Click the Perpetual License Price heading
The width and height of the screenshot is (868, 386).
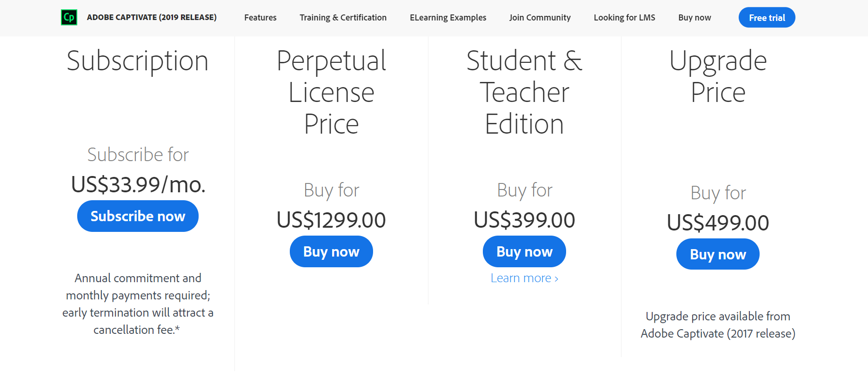point(331,92)
